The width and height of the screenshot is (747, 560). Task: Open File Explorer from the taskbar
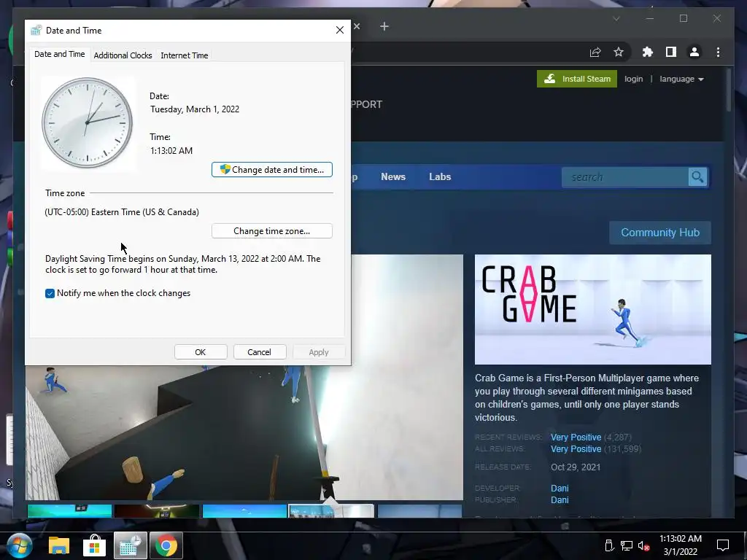59,545
